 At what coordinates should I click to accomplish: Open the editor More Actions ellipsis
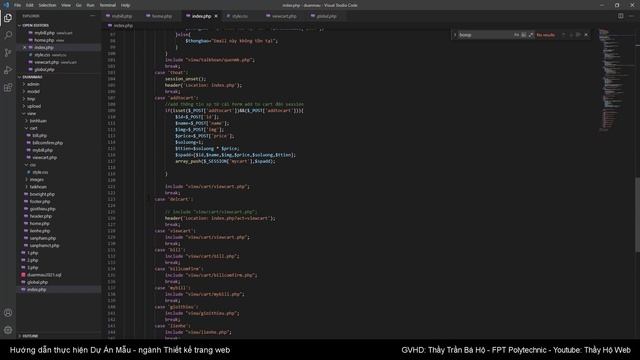(x=631, y=16)
